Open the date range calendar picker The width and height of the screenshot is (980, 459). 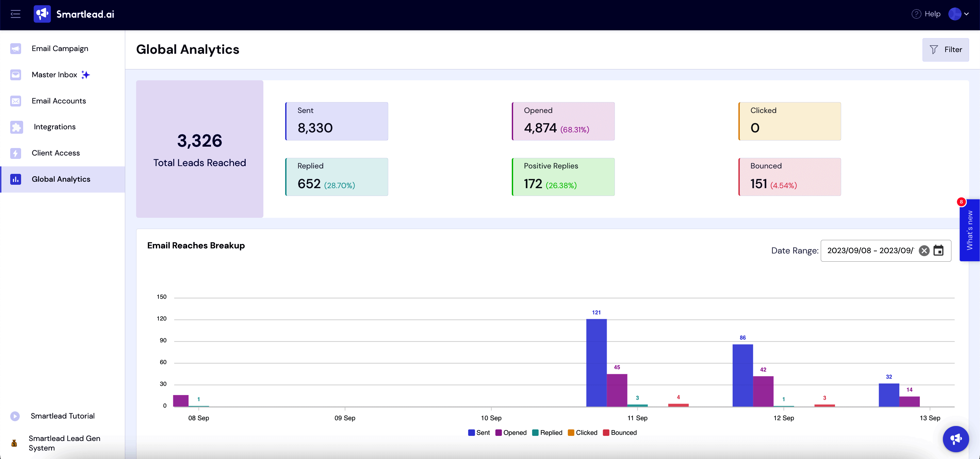[938, 251]
